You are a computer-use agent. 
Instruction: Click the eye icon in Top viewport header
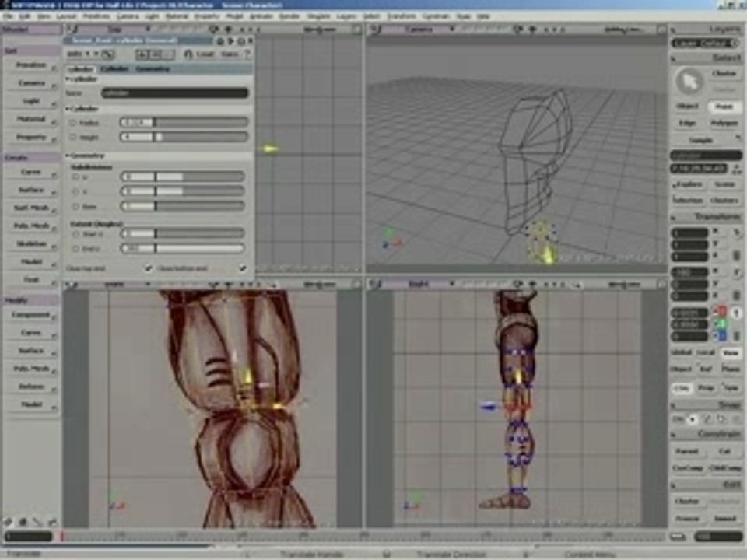click(228, 30)
